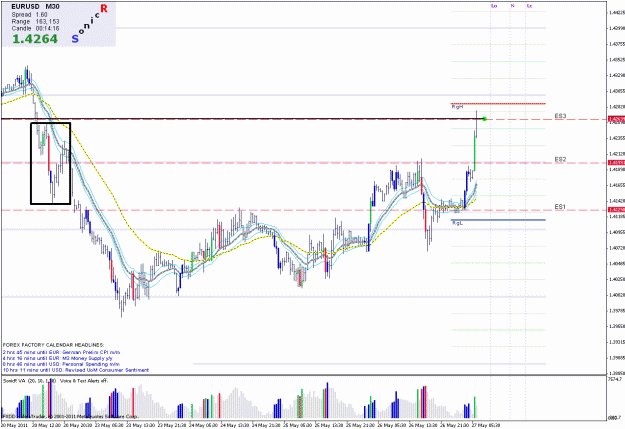Click the Sonic R logo
Image resolution: width=625 pixels, height=429 pixels.
tap(90, 23)
